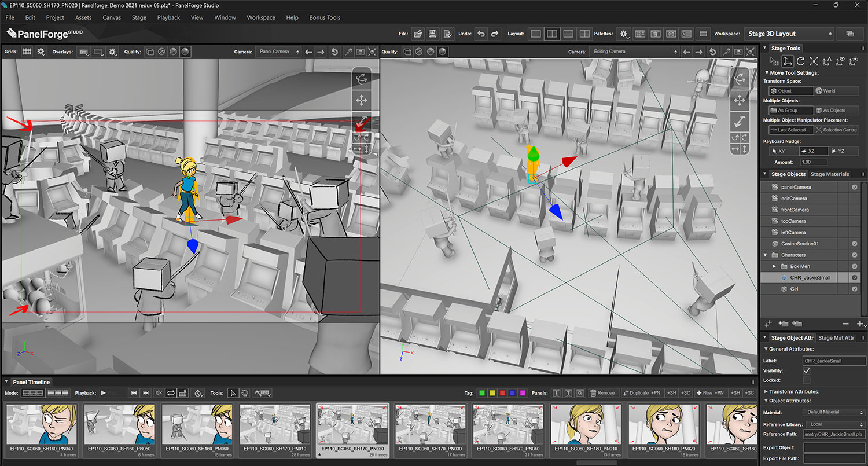Select panel thumbnail EP110_SC060_SH160_PN040
Screen dimensions: 868x466
click(x=41, y=430)
